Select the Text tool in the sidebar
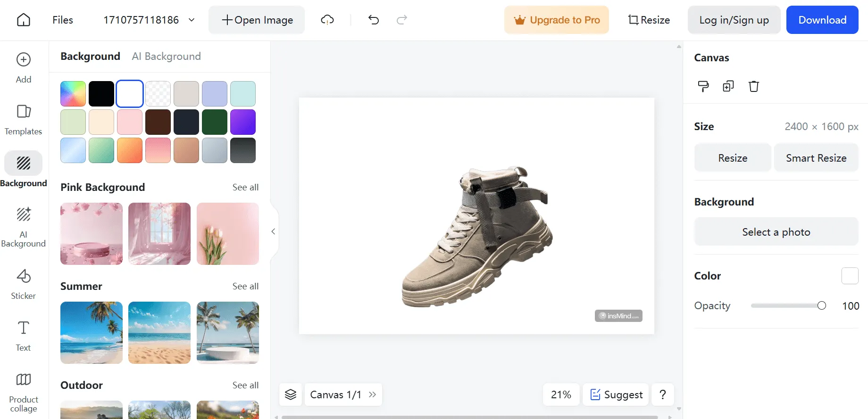The height and width of the screenshot is (419, 868). [x=24, y=336]
